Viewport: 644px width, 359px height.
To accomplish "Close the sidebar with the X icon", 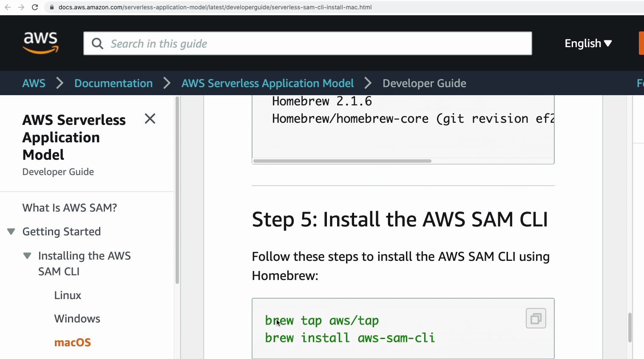I will click(150, 119).
